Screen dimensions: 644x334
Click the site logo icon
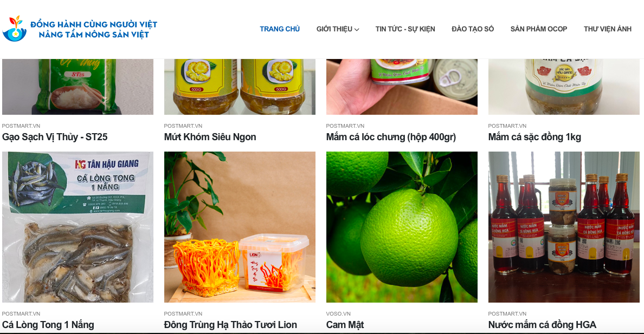[x=15, y=29]
